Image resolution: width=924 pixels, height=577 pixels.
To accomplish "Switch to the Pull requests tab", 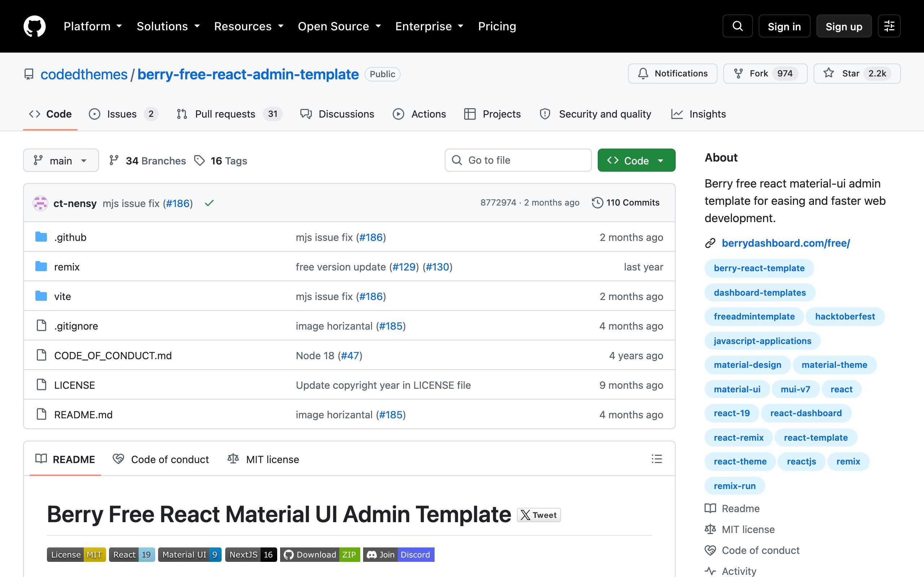I will 229,114.
